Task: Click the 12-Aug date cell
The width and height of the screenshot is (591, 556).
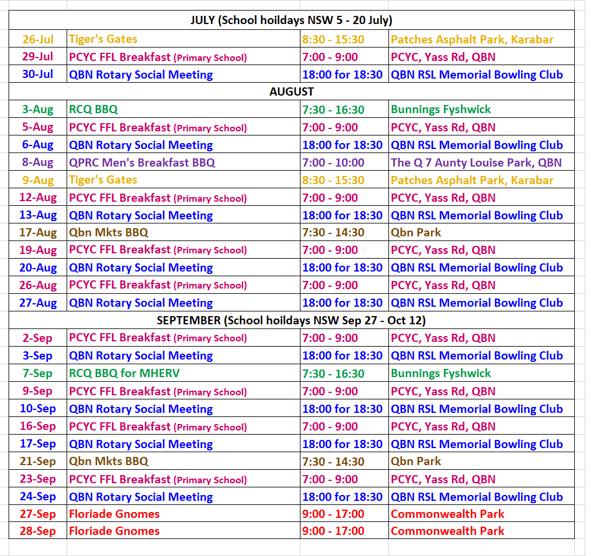Action: [38, 197]
